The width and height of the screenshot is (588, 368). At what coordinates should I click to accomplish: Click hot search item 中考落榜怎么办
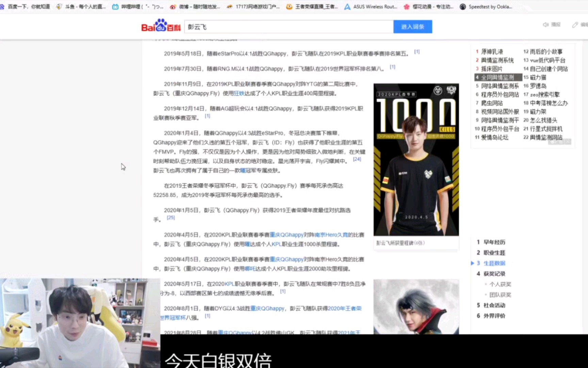point(549,103)
